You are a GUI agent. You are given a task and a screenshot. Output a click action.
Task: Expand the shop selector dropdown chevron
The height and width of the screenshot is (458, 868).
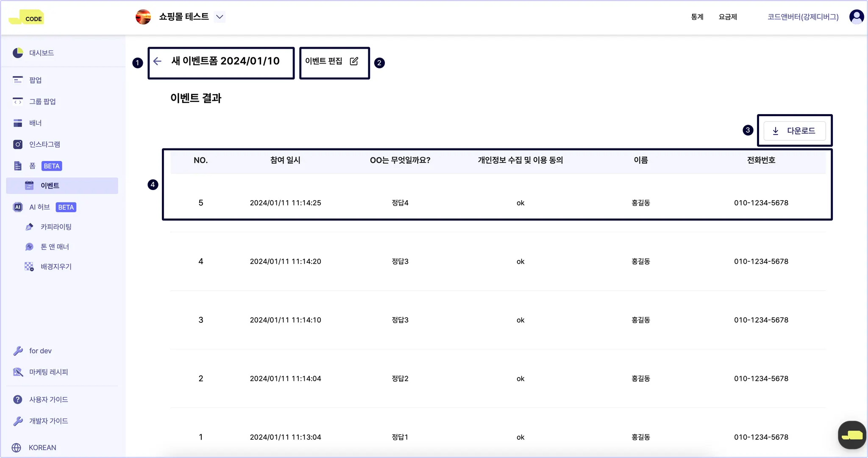(x=220, y=17)
